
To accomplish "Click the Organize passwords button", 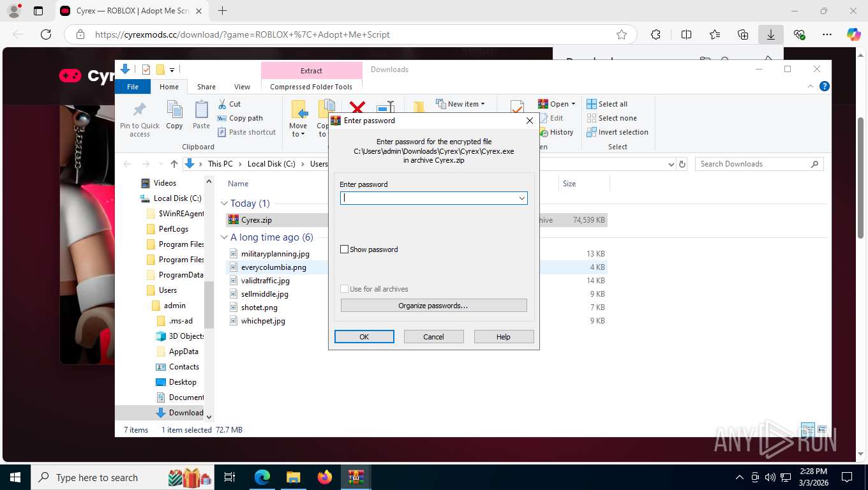I will point(433,306).
